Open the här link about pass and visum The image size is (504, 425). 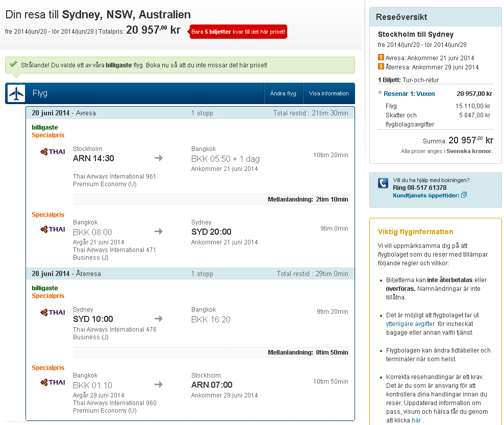416,420
